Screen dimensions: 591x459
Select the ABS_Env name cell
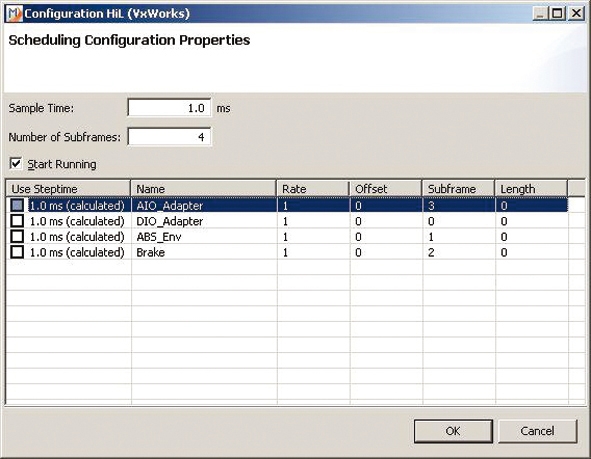(x=204, y=237)
